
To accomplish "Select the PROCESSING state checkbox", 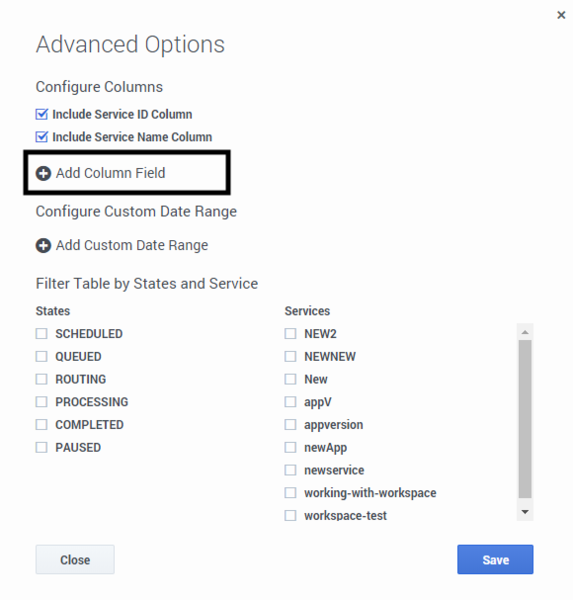I will [x=41, y=402].
